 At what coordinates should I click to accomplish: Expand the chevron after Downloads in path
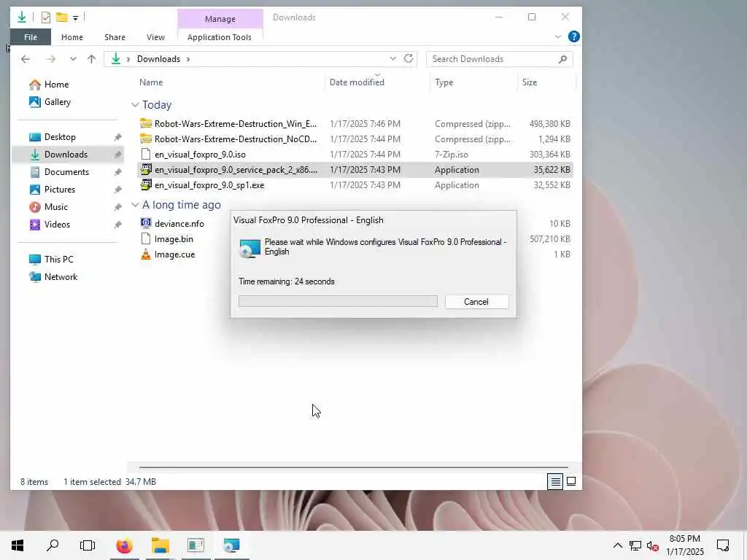point(188,59)
